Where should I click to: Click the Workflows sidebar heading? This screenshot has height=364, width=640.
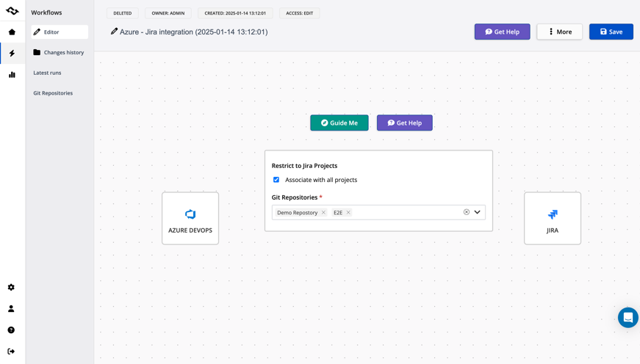click(x=46, y=12)
